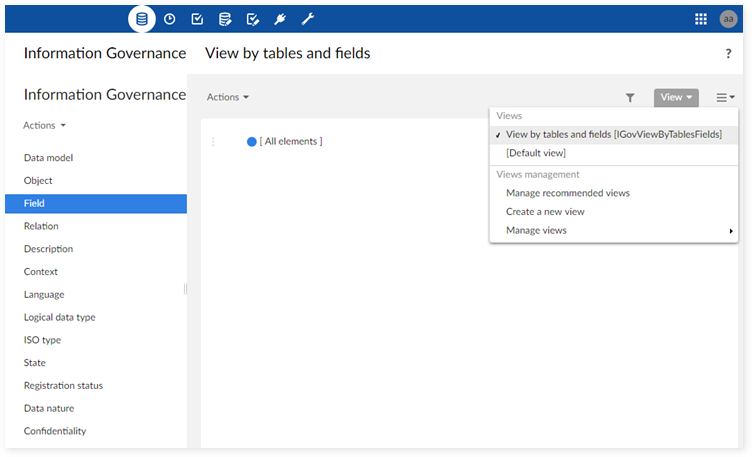The image size is (752, 457).
Task: Open the apps grid launcher
Action: [x=701, y=19]
